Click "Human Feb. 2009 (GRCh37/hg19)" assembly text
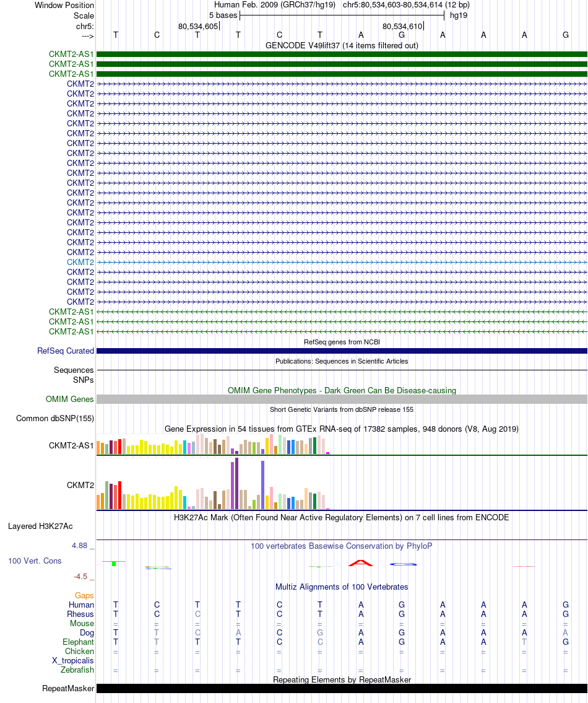 point(275,5)
